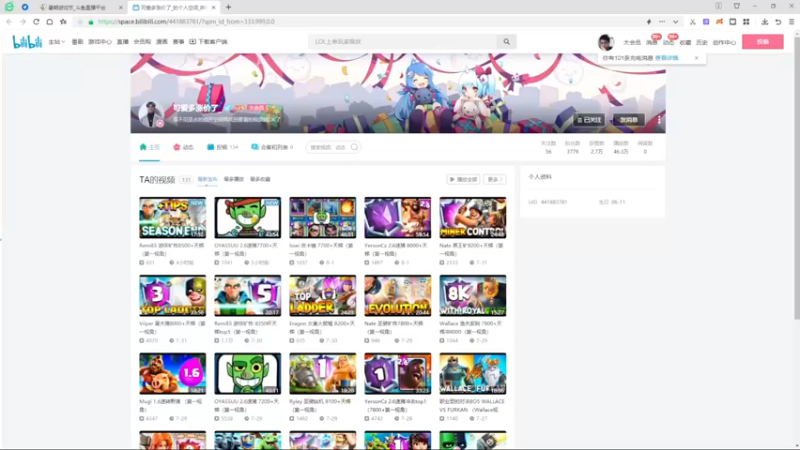Click the header search input field
The image size is (800, 450).
(x=403, y=42)
